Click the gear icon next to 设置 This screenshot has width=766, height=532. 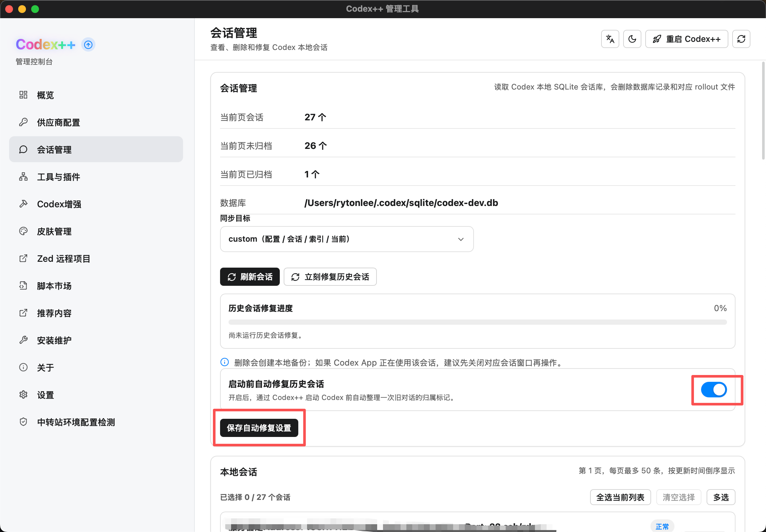(23, 395)
